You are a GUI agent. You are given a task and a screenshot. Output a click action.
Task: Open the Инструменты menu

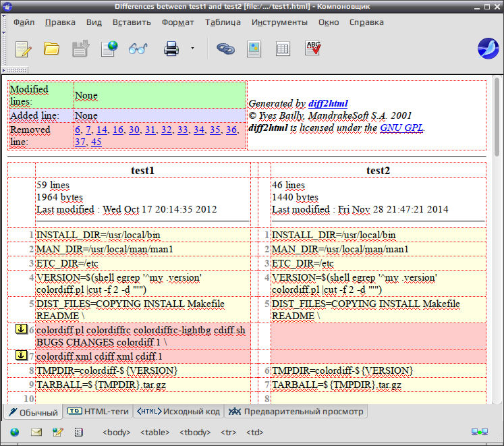click(279, 22)
